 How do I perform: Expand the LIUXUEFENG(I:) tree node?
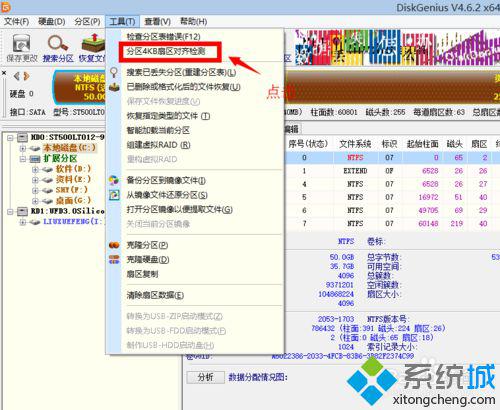23,222
